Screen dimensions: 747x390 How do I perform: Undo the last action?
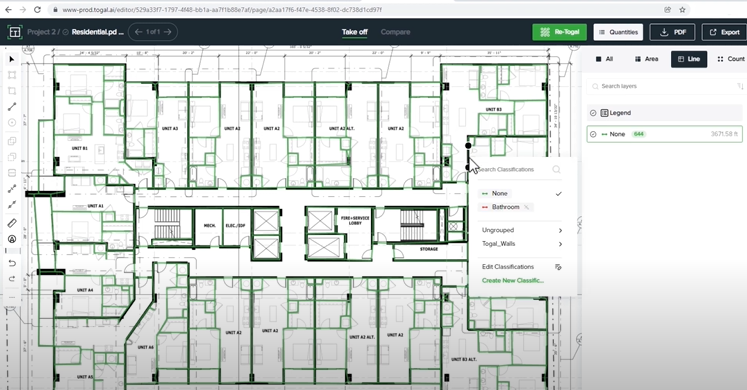point(12,263)
